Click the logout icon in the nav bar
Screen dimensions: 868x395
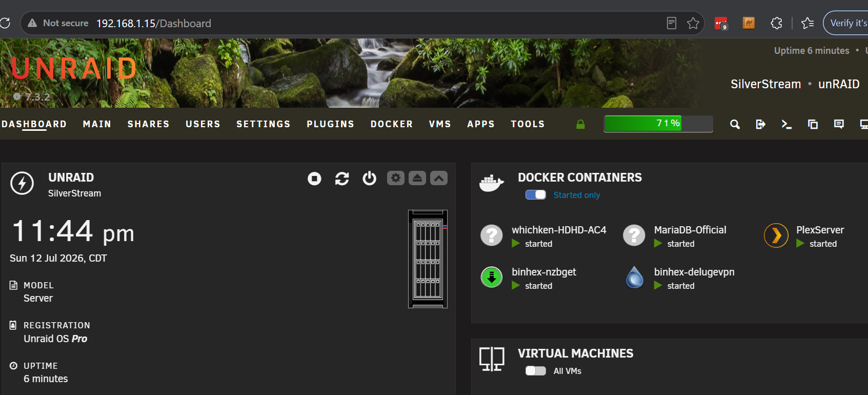tap(760, 124)
